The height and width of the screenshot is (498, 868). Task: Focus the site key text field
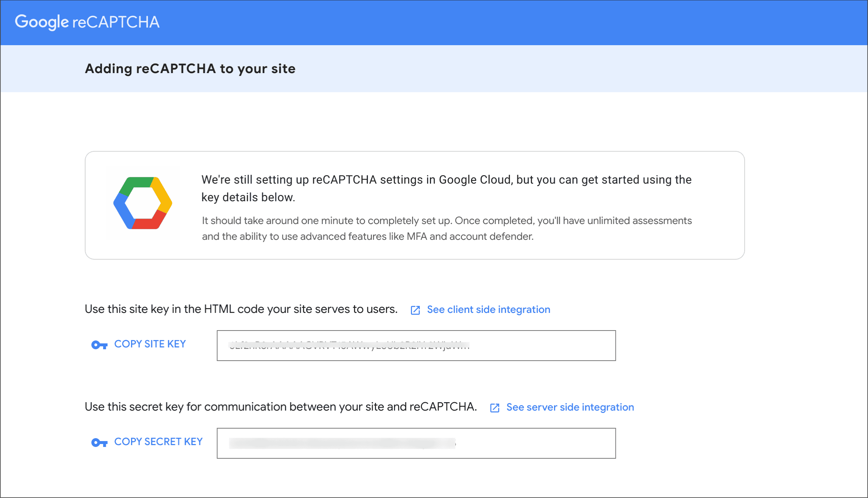tap(543, 346)
